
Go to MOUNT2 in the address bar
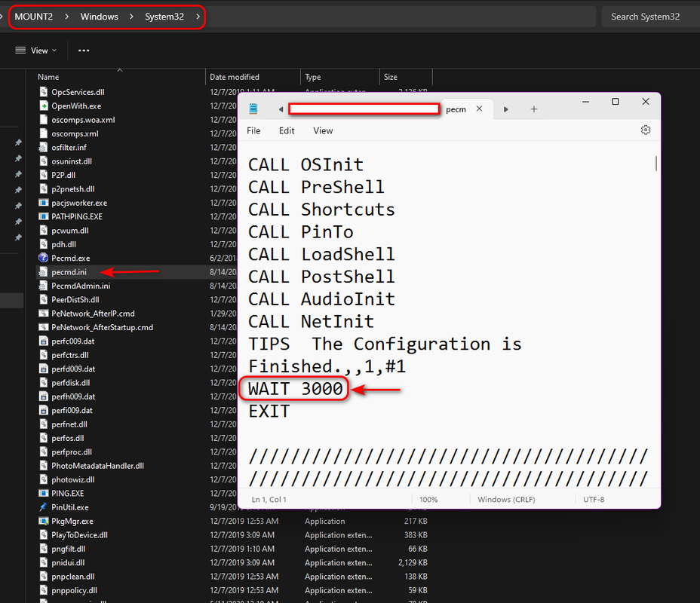(33, 17)
